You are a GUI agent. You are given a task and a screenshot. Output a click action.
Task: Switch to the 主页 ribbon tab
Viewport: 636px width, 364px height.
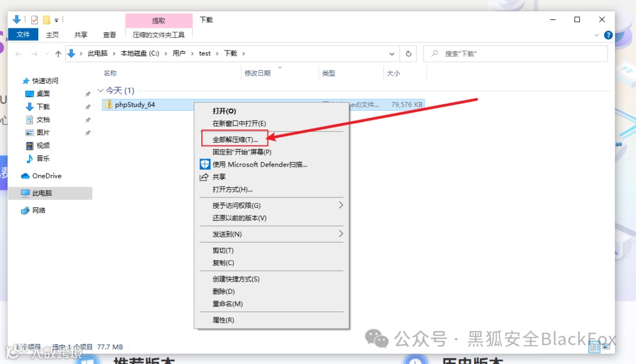[52, 35]
